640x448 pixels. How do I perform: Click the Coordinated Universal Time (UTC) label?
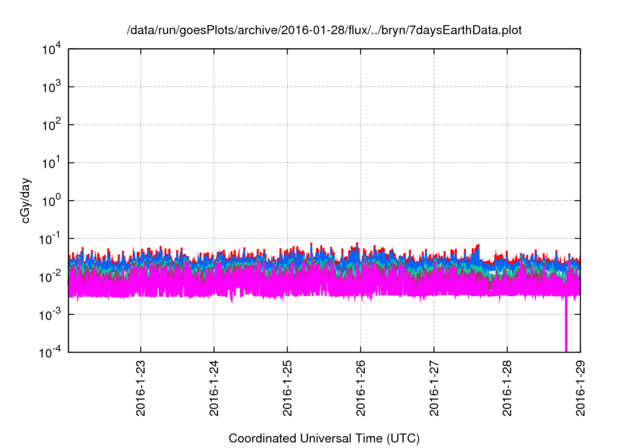click(x=324, y=438)
